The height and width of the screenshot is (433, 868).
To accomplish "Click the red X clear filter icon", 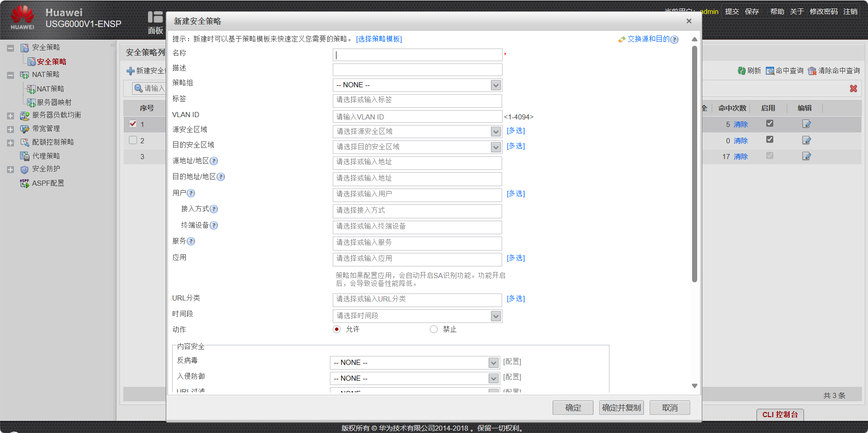I will (854, 88).
